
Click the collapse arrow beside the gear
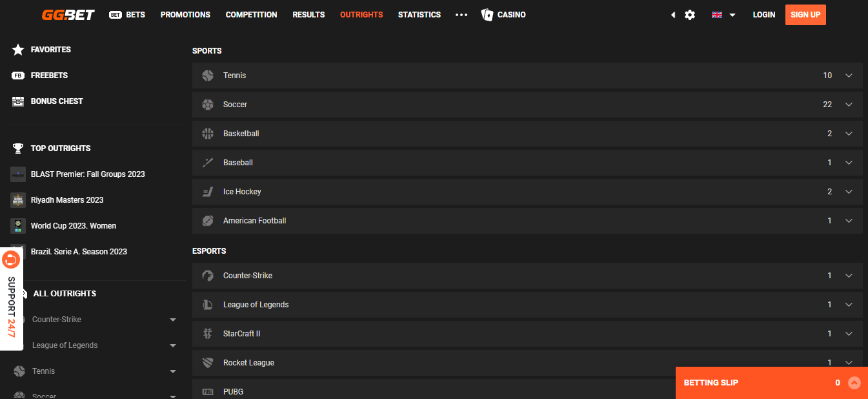(673, 15)
